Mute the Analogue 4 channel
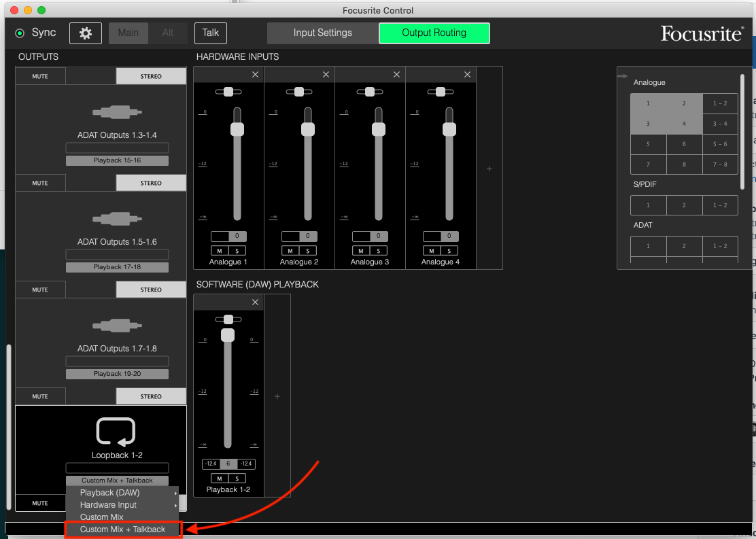The width and height of the screenshot is (756, 539). (432, 251)
